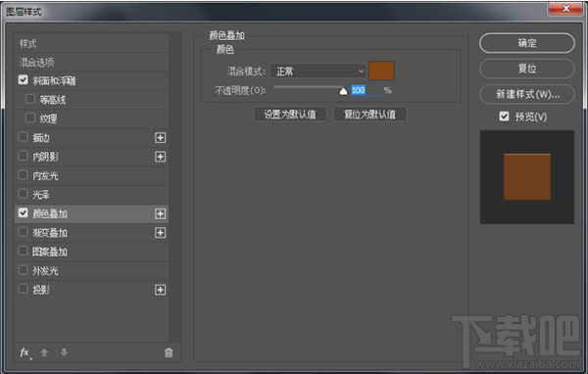Screen dimensions: 588x374
Task: Click the style preview thumbnail
Action: [527, 177]
